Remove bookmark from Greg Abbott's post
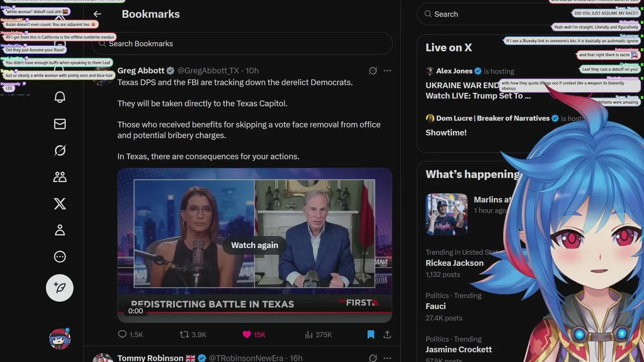 371,334
